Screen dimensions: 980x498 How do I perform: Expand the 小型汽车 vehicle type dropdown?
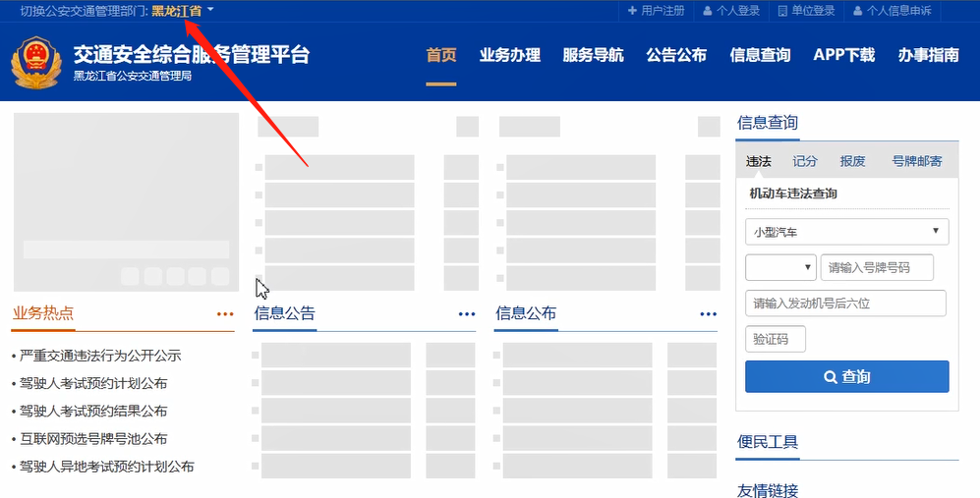click(x=847, y=232)
